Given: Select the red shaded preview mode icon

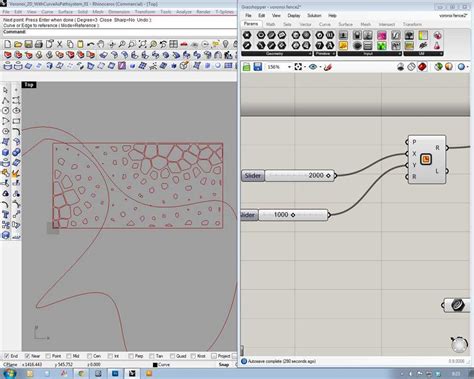Looking at the screenshot, I should pyautogui.click(x=422, y=67).
